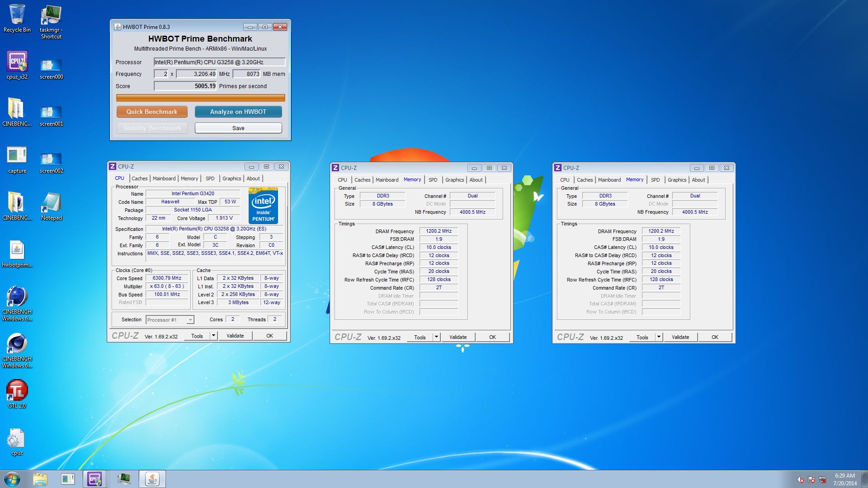
Task: Expand Tools dropdown arrow in left CPU-Z window
Action: pos(213,336)
